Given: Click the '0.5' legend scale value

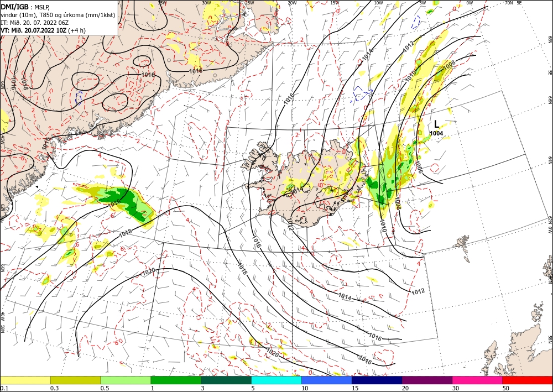Looking at the screenshot, I should [x=105, y=388].
